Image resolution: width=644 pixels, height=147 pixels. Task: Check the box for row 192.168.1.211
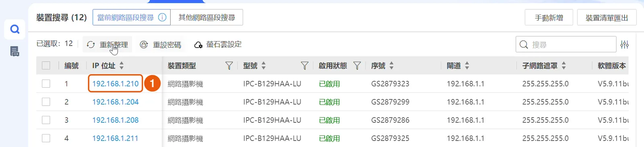(x=46, y=138)
